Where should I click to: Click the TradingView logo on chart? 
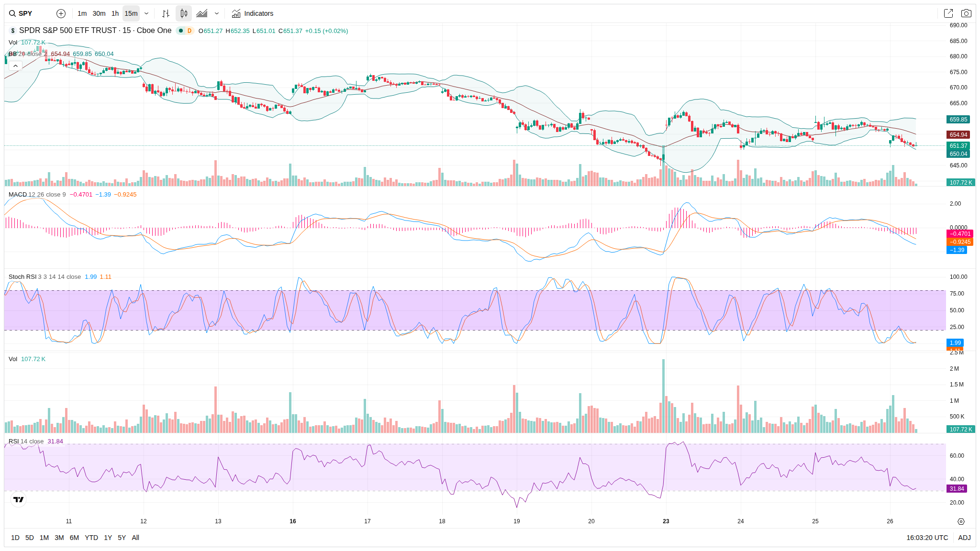coord(18,499)
